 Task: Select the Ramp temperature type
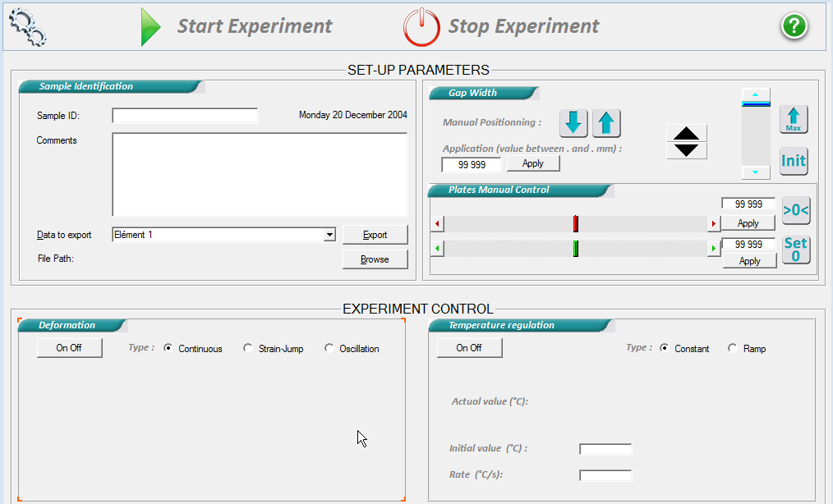[733, 349]
